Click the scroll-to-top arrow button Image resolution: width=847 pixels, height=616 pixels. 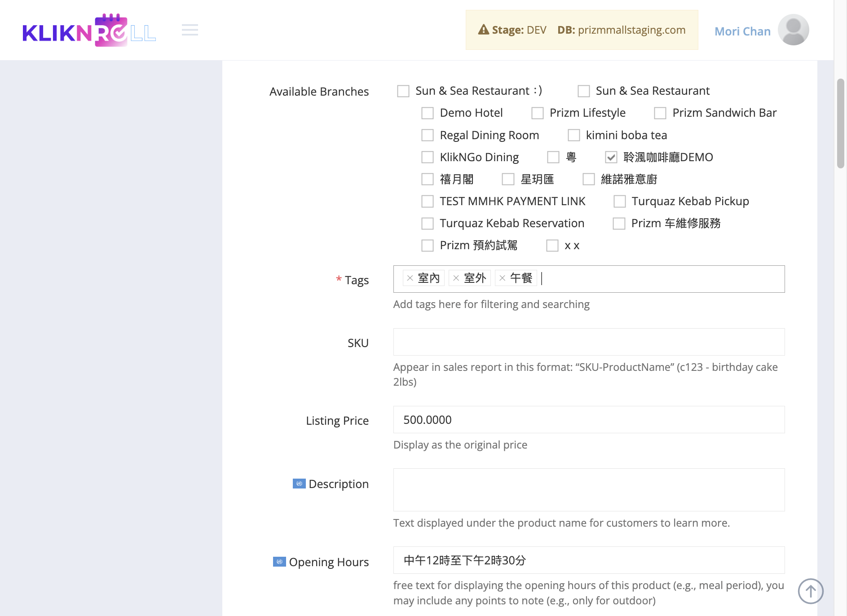[x=811, y=591]
